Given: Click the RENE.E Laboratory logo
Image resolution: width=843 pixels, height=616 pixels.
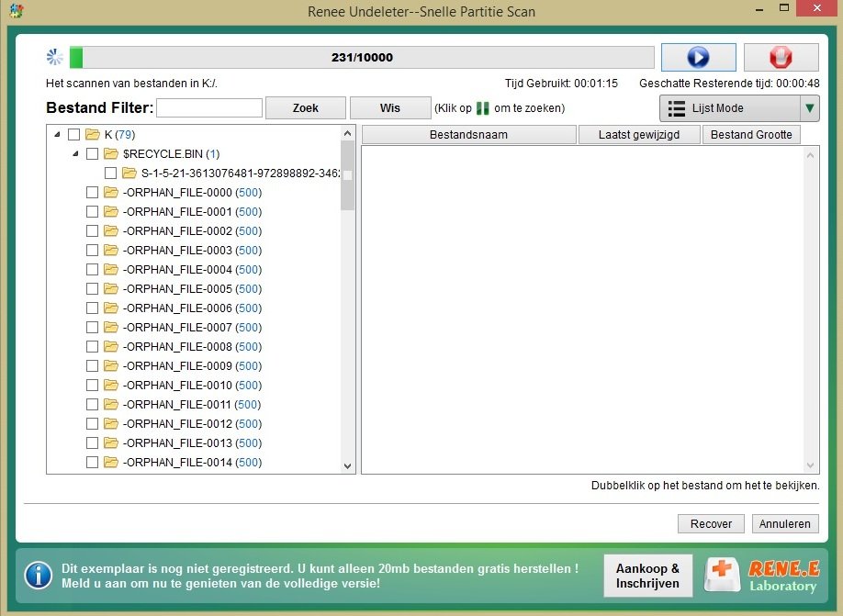Looking at the screenshot, I should point(761,576).
